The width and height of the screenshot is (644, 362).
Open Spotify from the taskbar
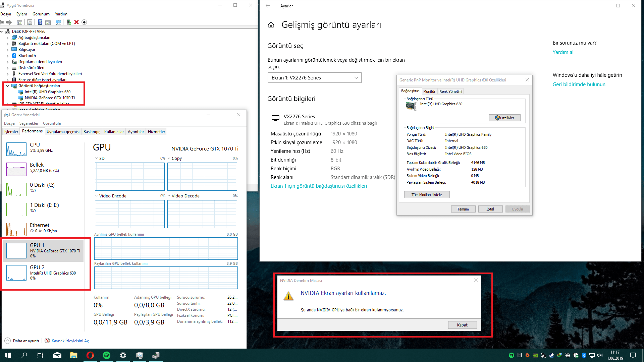point(107,355)
